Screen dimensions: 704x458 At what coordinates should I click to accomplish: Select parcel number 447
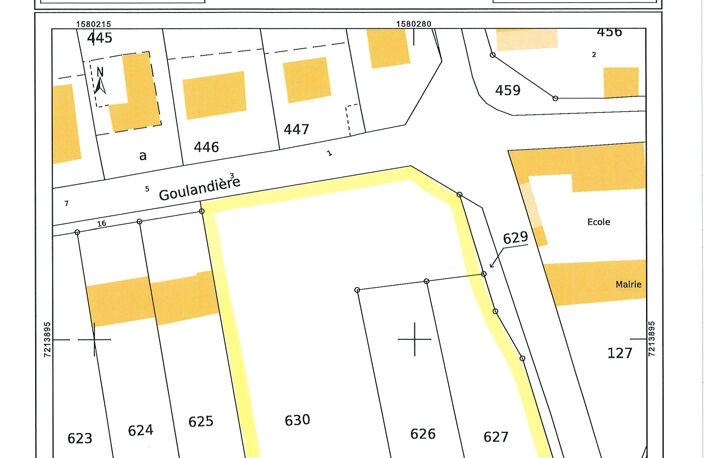296,129
